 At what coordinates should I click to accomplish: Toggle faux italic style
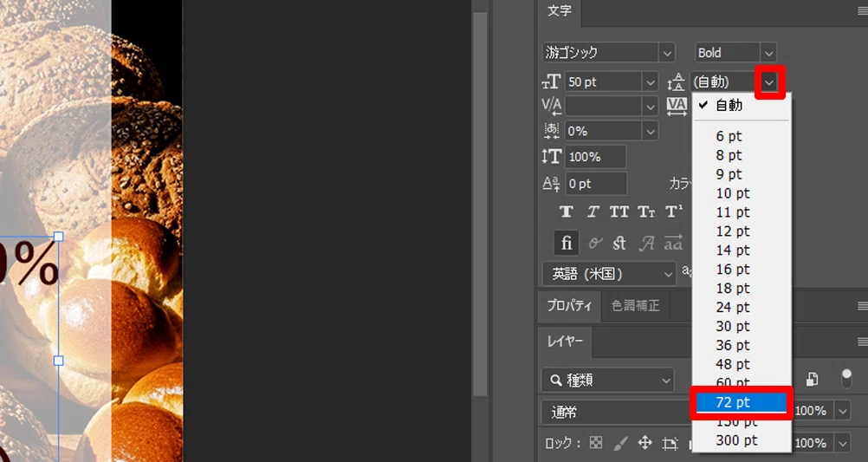click(x=593, y=212)
